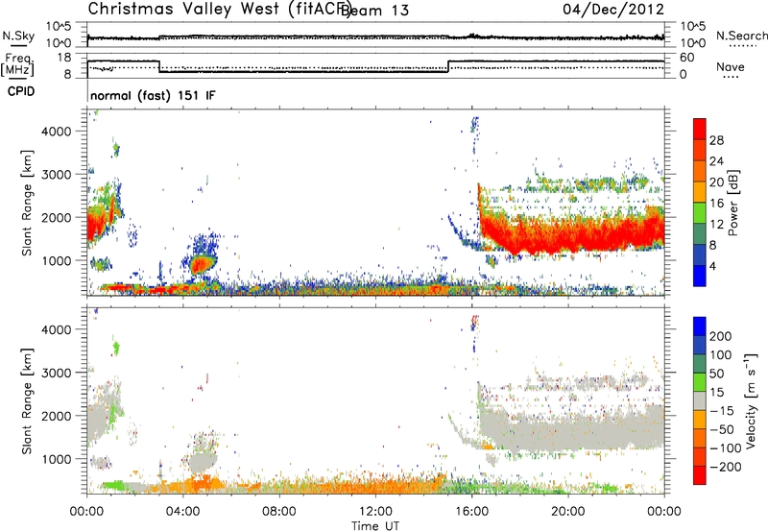
Task: Click the 'Nave' legend label
Action: [731, 66]
